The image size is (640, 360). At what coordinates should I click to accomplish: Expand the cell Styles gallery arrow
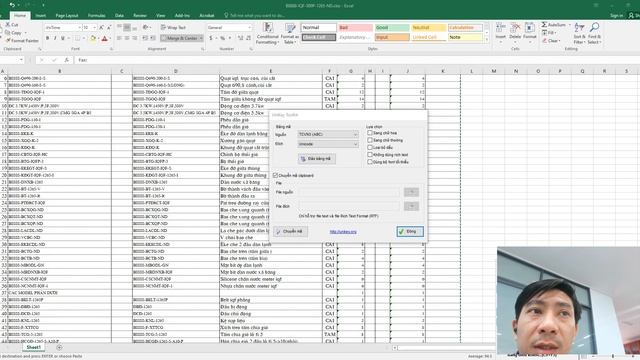tap(487, 40)
